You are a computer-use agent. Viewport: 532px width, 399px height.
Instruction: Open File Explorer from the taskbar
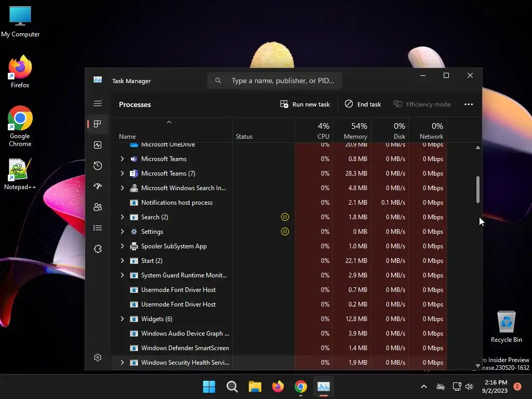(x=255, y=387)
